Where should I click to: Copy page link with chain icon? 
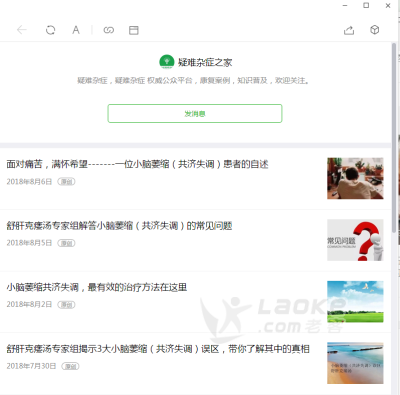[109, 30]
